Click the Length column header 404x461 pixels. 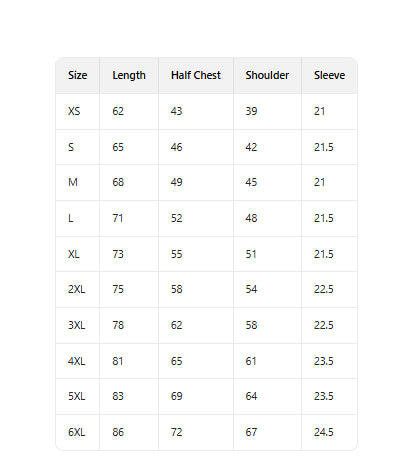point(129,75)
